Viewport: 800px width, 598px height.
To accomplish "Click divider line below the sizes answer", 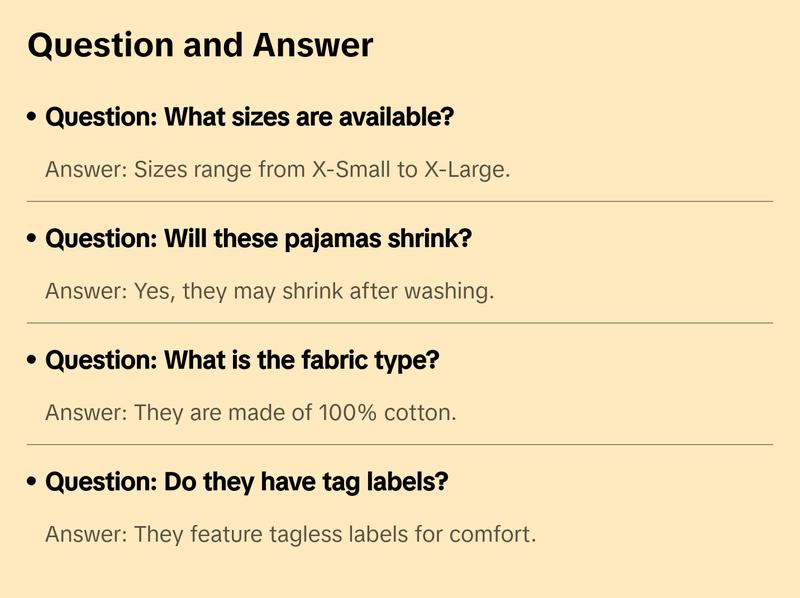I will pos(400,201).
